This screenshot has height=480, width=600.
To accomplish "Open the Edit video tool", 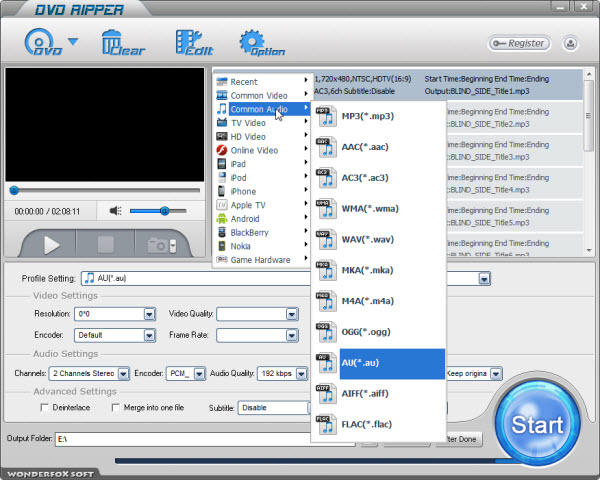I will 194,42.
